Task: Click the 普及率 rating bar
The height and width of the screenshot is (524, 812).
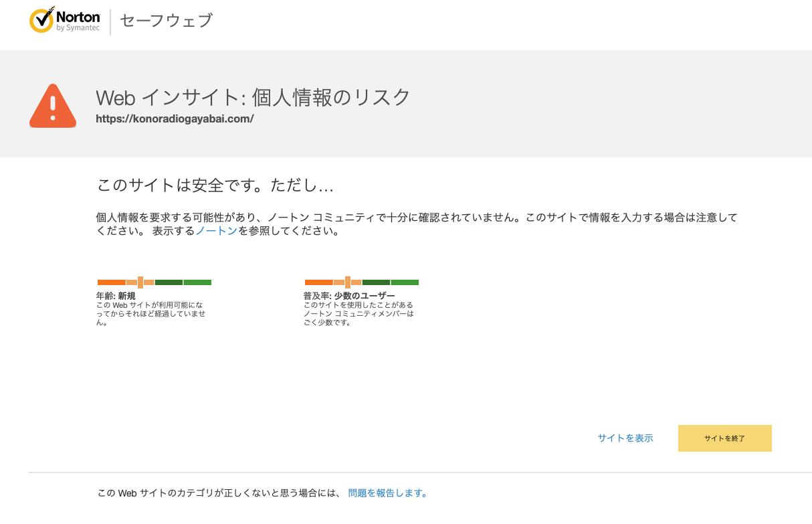Action: [x=362, y=282]
